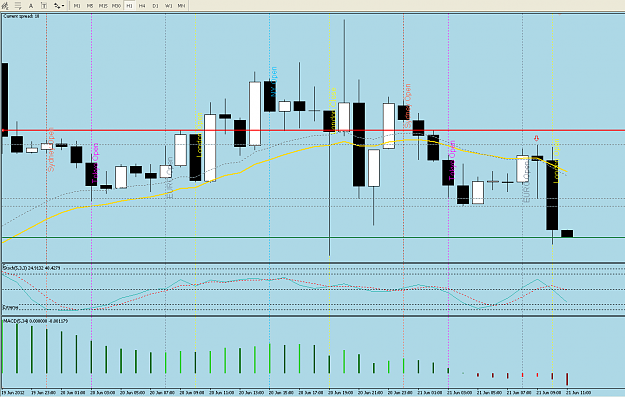
Task: Select the Equidistant Channel drawing tool
Action: pyautogui.click(x=5, y=6)
